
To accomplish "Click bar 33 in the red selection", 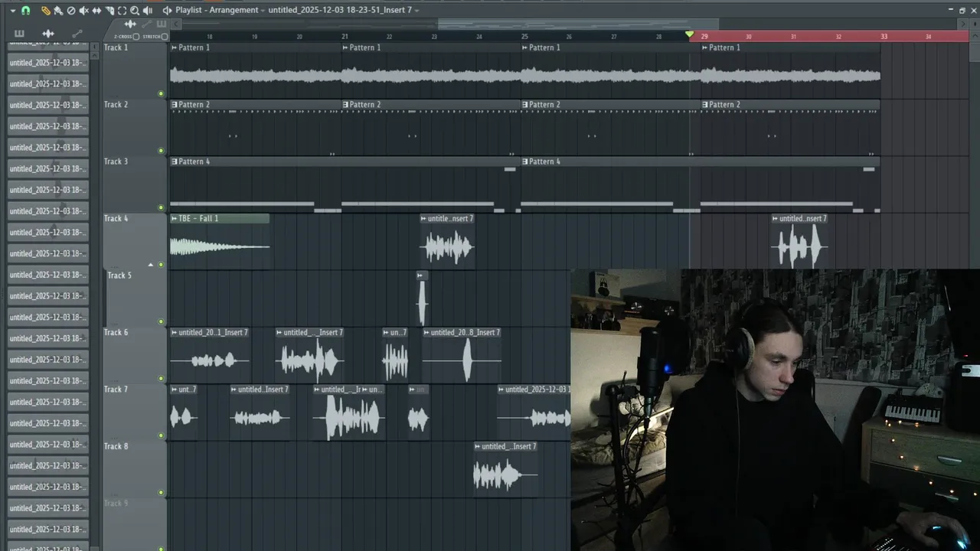I will (x=884, y=36).
